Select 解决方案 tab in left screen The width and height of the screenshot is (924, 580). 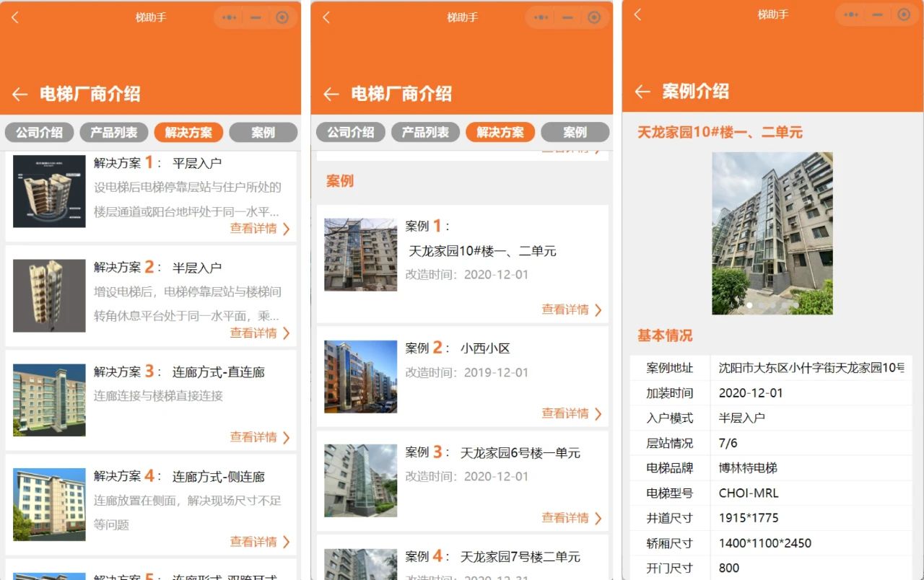tap(188, 132)
